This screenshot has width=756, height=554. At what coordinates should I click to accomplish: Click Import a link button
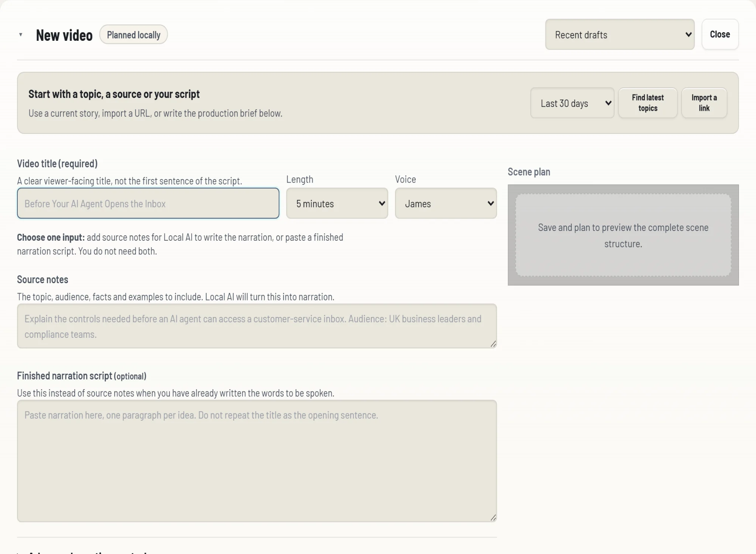704,103
